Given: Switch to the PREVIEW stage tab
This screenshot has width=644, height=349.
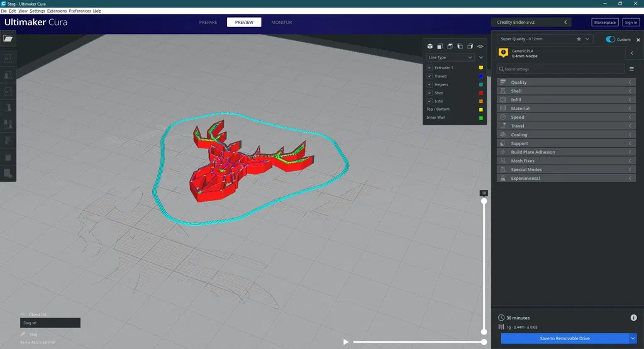Looking at the screenshot, I should pos(244,22).
